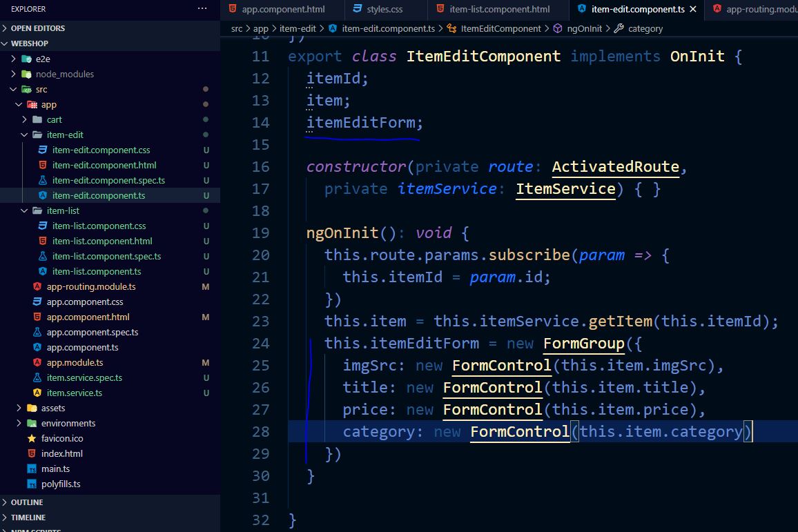Click line number 24 in the editor gutter
The image size is (798, 532).
(x=260, y=343)
